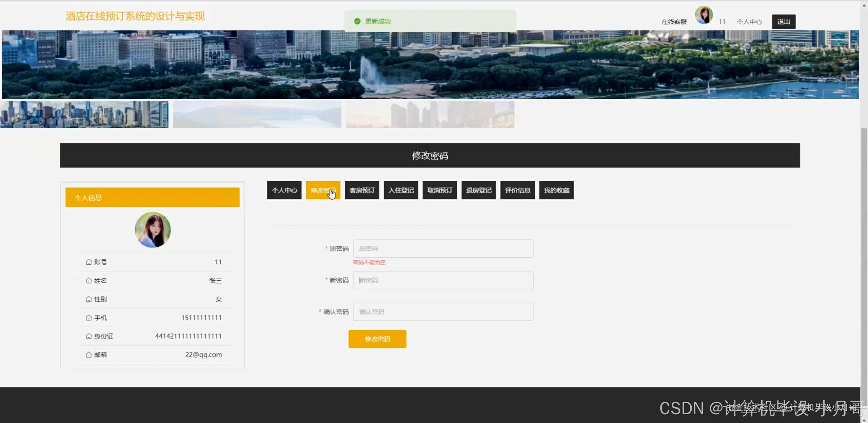Open the 在线客服 link
Screen dimensions: 868x423
pyautogui.click(x=674, y=22)
